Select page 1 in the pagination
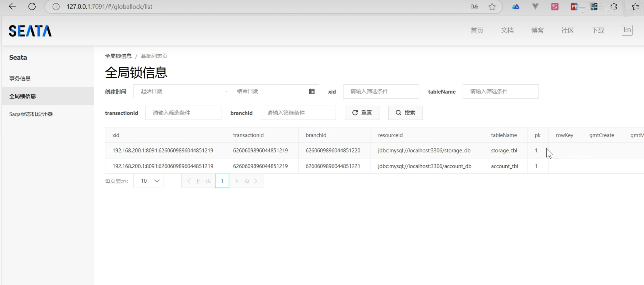644x285 pixels. [x=222, y=181]
